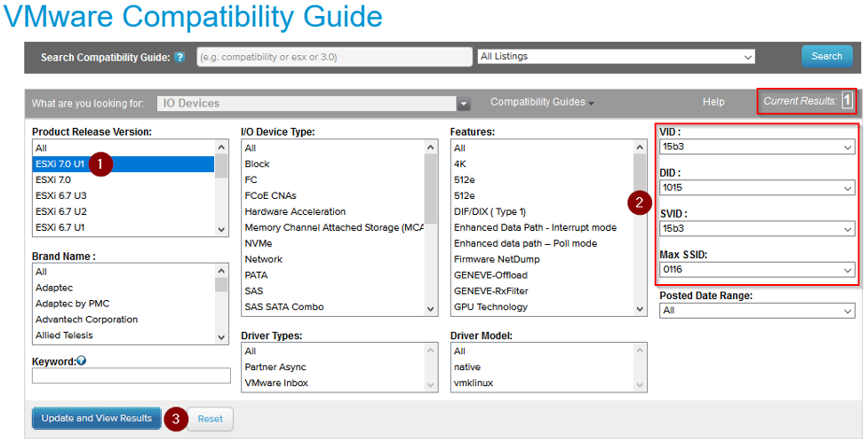Open the VID dropdown showing 15b3
This screenshot has height=443, width=868.
(757, 147)
